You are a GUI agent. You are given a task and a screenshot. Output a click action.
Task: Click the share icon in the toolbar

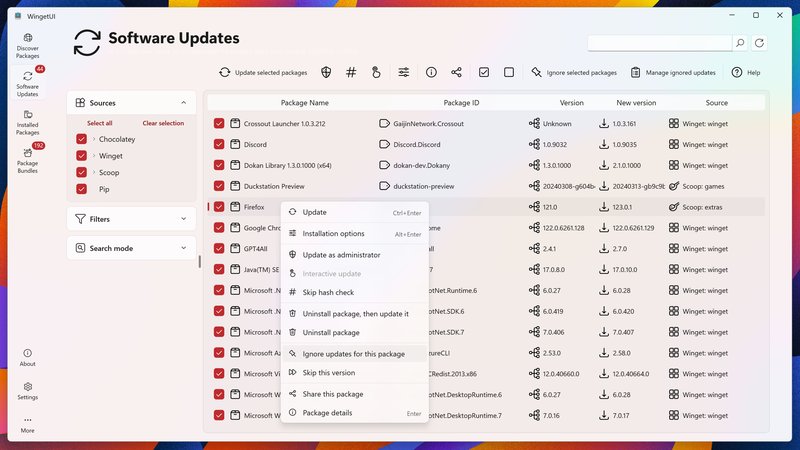457,72
